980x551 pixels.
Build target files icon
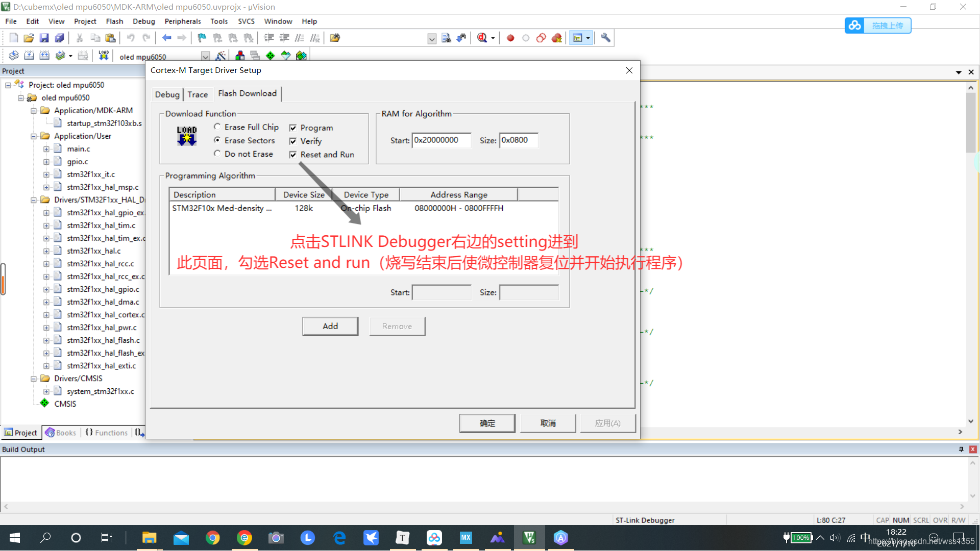tap(29, 56)
